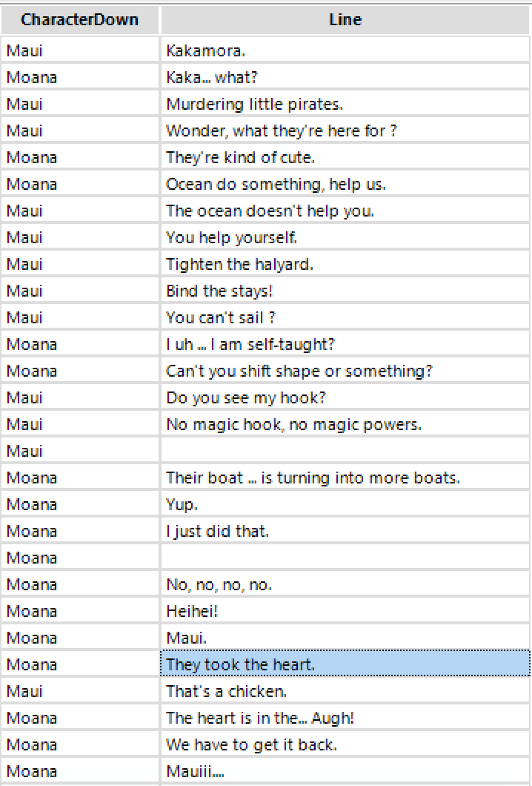Select the 'Kakamora.' line cell

click(345, 50)
